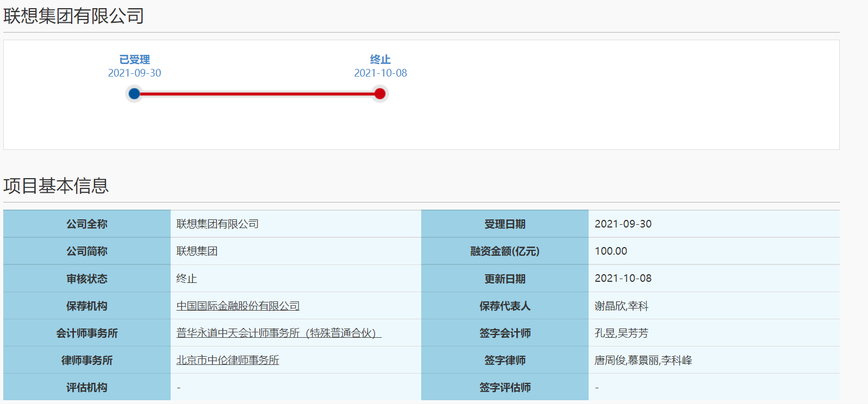Select the 评估机构 label cell
Screen dimensions: 868x404
87,387
